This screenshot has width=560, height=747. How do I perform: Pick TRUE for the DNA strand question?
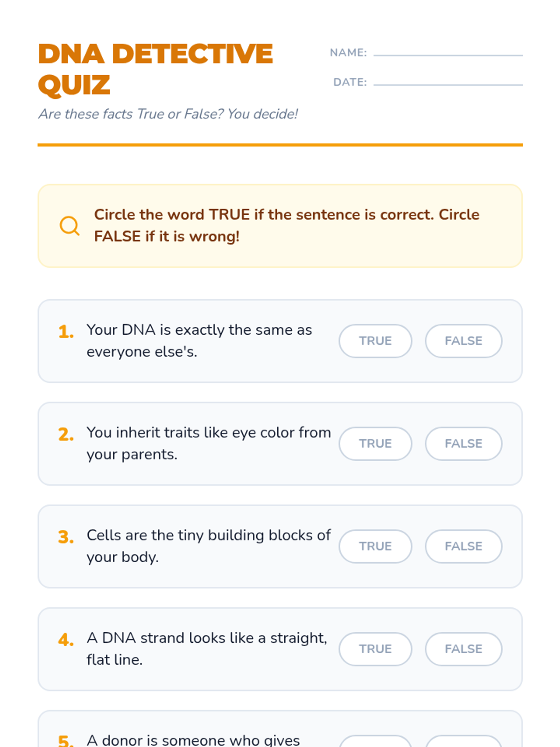pyautogui.click(x=375, y=649)
